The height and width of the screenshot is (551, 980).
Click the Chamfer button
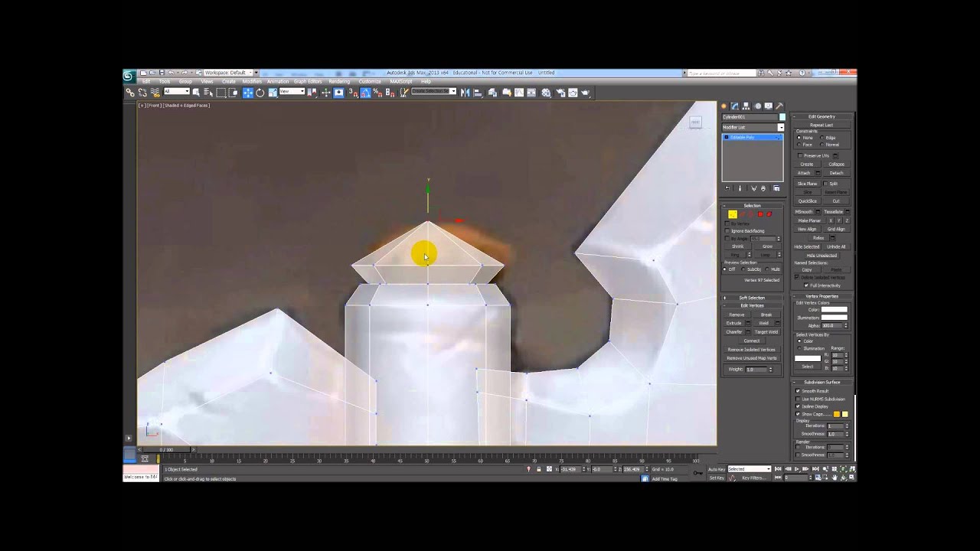tap(734, 332)
